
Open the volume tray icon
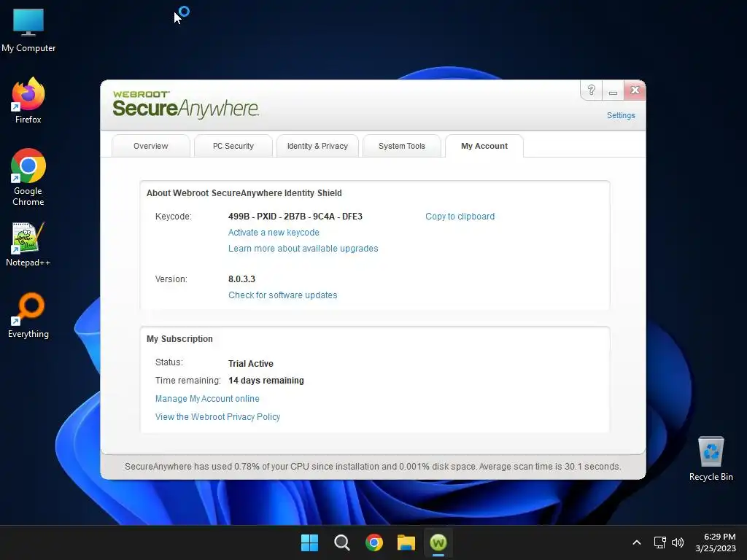tap(678, 542)
